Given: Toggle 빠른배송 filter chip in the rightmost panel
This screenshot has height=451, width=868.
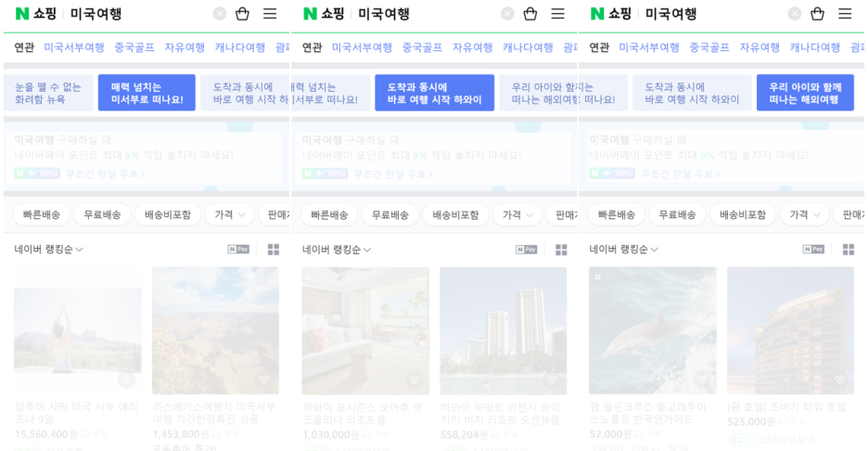Looking at the screenshot, I should pyautogui.click(x=616, y=214).
